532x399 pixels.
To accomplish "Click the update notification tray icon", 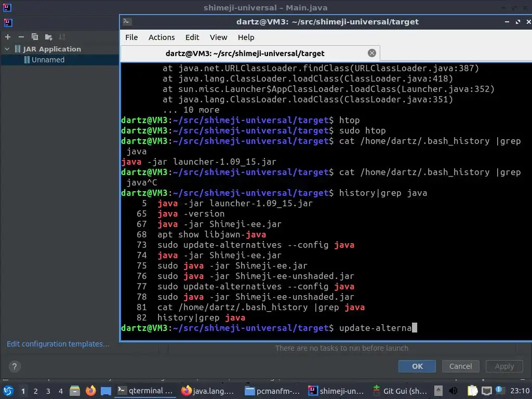I will click(499, 390).
